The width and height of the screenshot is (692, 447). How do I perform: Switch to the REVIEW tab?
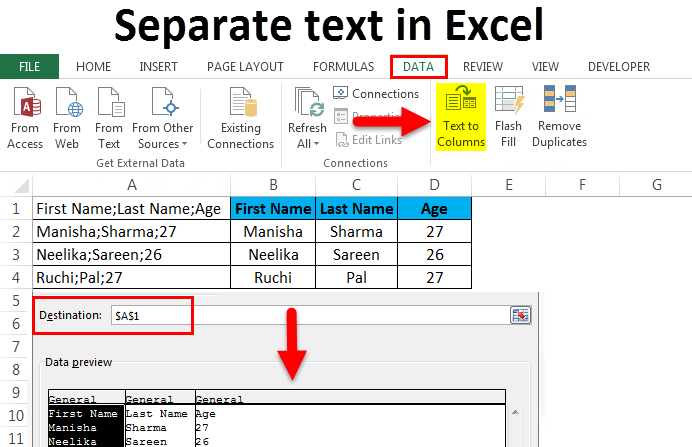pos(482,67)
